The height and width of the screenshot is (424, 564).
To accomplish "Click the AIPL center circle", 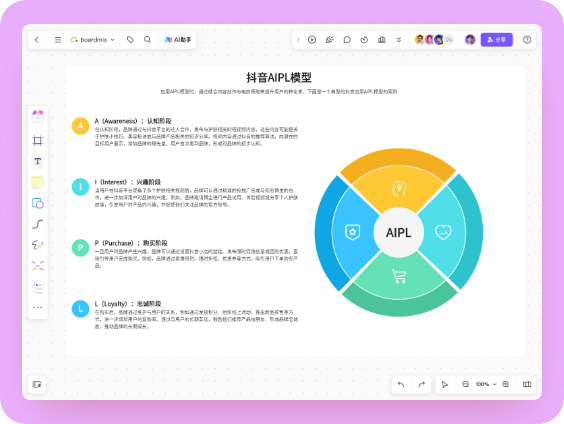I will [399, 233].
